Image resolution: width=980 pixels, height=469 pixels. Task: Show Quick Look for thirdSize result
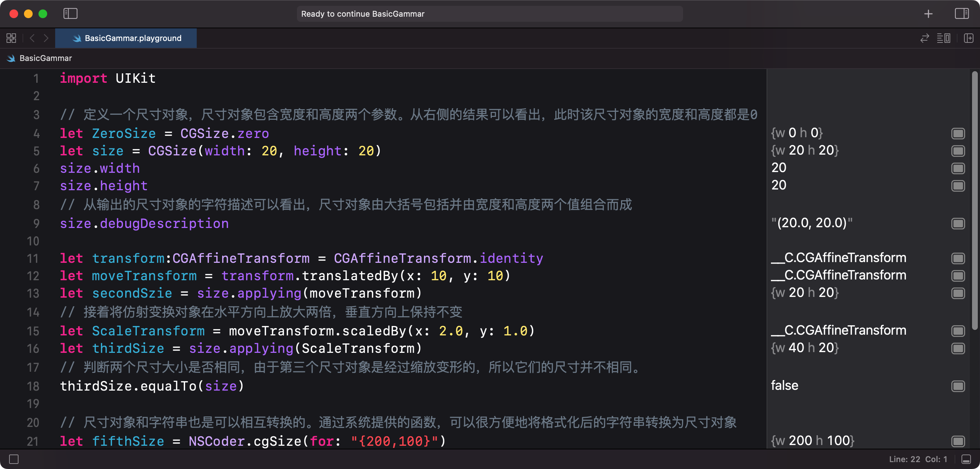[x=958, y=348]
